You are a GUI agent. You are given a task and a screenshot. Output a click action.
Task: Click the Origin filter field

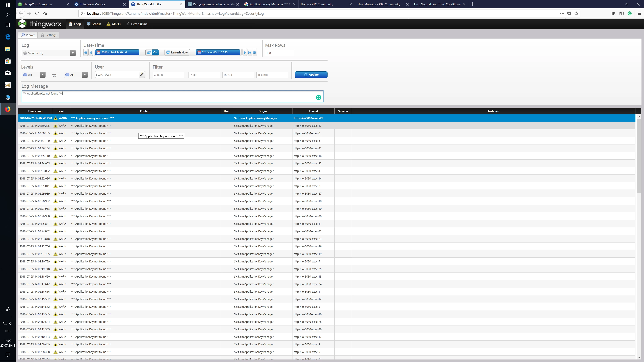(204, 75)
